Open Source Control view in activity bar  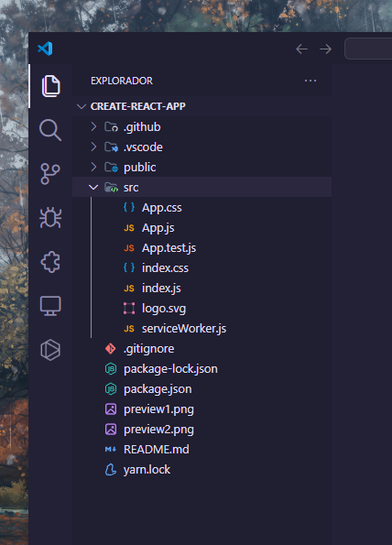(50, 174)
